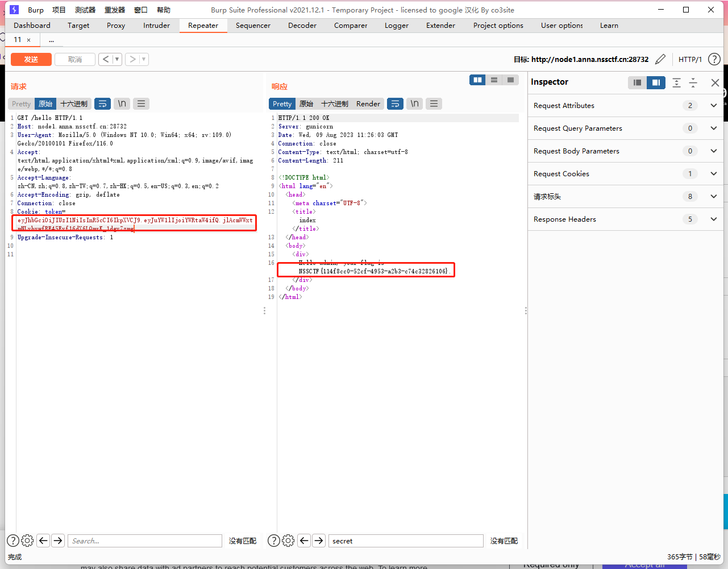The image size is (728, 569).
Task: Go forward to next request in history
Action: coord(132,59)
